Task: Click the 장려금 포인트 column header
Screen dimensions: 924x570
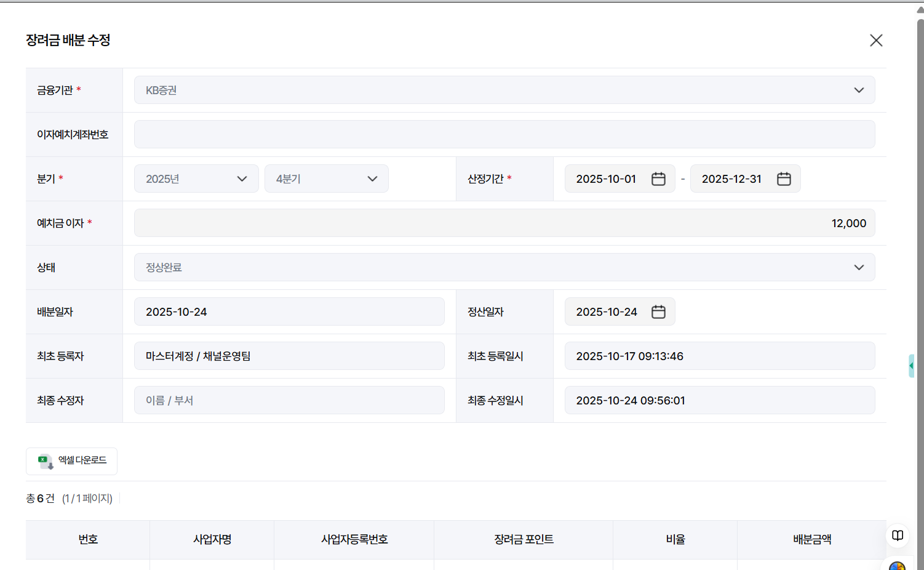Action: click(x=524, y=539)
